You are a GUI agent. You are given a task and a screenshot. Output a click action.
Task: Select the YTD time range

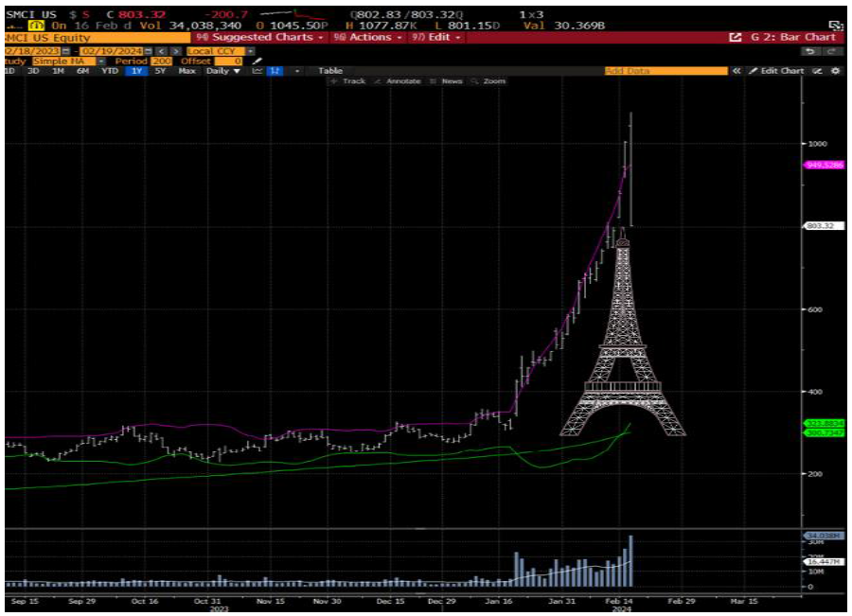pyautogui.click(x=110, y=71)
